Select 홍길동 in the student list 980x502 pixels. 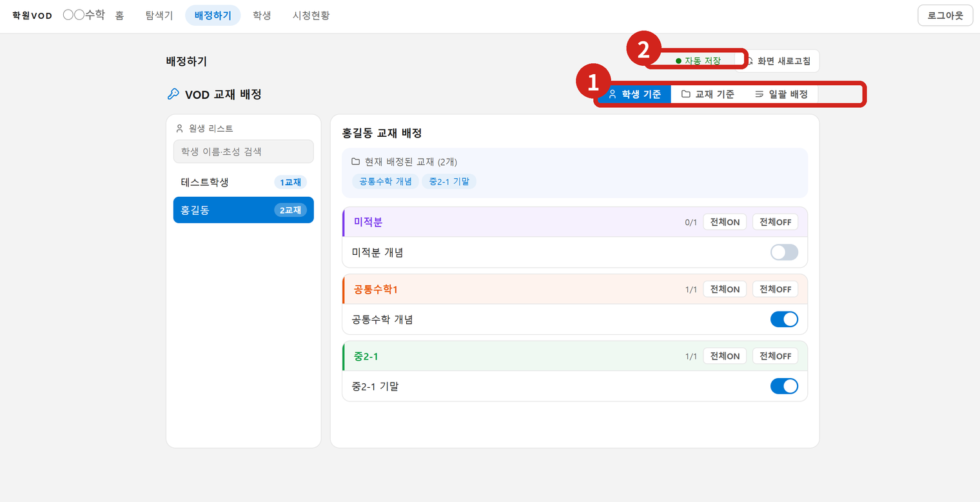click(x=244, y=210)
